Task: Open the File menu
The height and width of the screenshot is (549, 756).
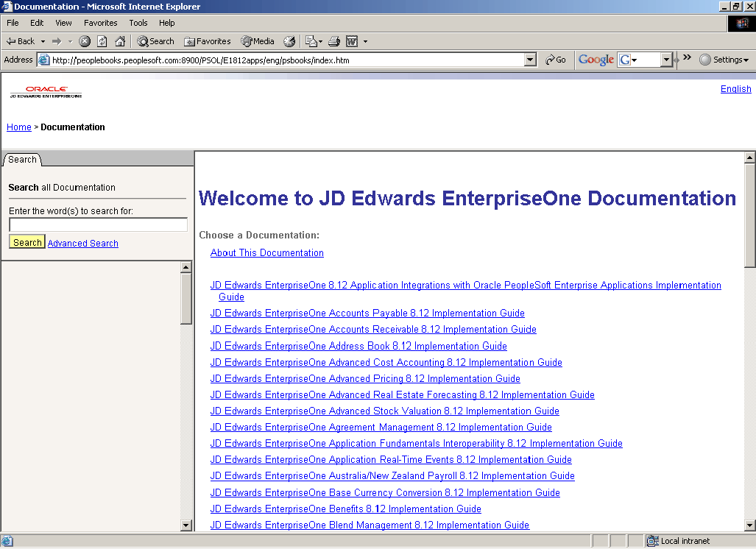Action: pyautogui.click(x=13, y=23)
